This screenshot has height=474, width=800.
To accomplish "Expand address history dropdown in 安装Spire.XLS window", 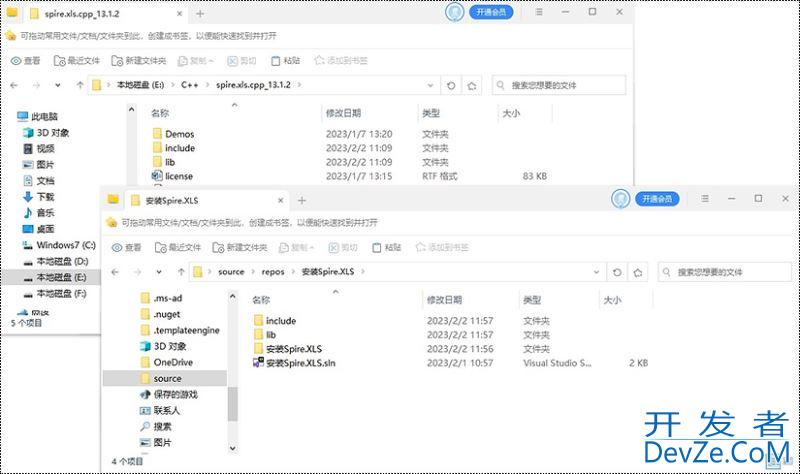I will point(596,272).
